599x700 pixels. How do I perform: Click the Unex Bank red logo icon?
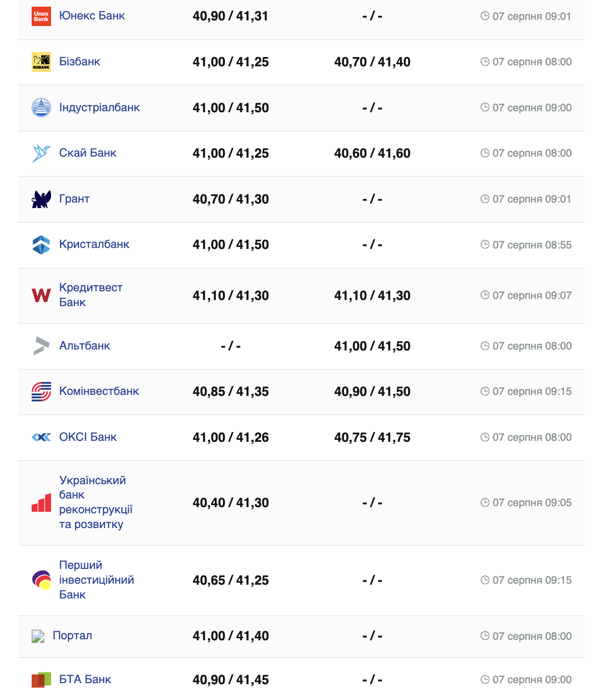pyautogui.click(x=41, y=16)
